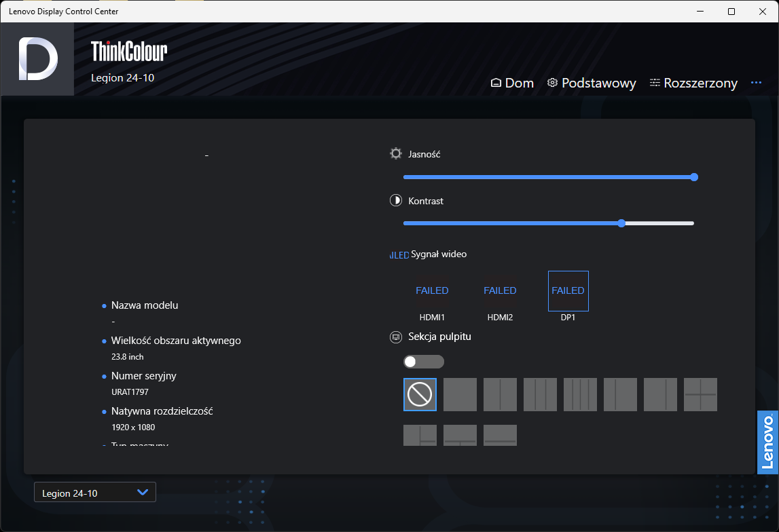
Task: Open the Legion 24-10 monitor dropdown
Action: pos(95,493)
